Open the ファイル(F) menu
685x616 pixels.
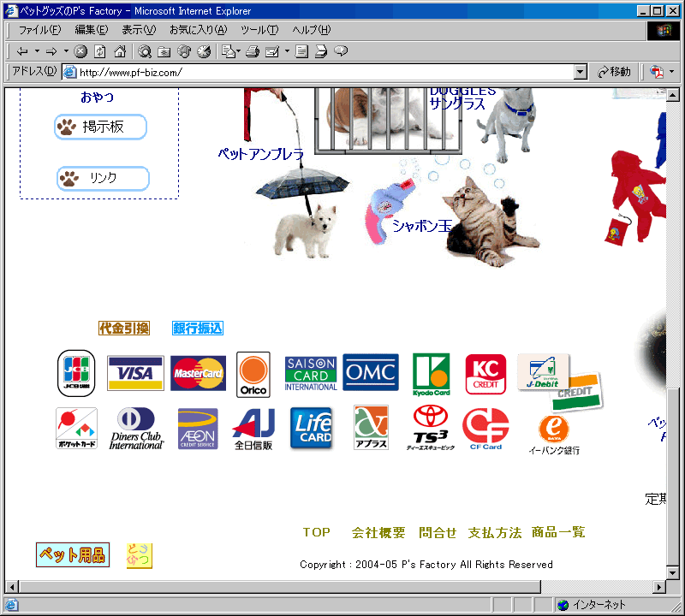coord(39,30)
